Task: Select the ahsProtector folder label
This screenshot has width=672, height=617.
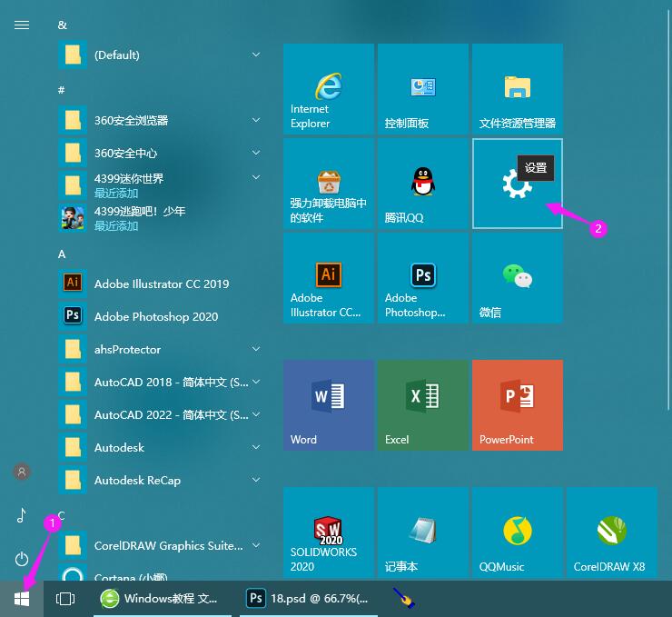Action: point(127,350)
